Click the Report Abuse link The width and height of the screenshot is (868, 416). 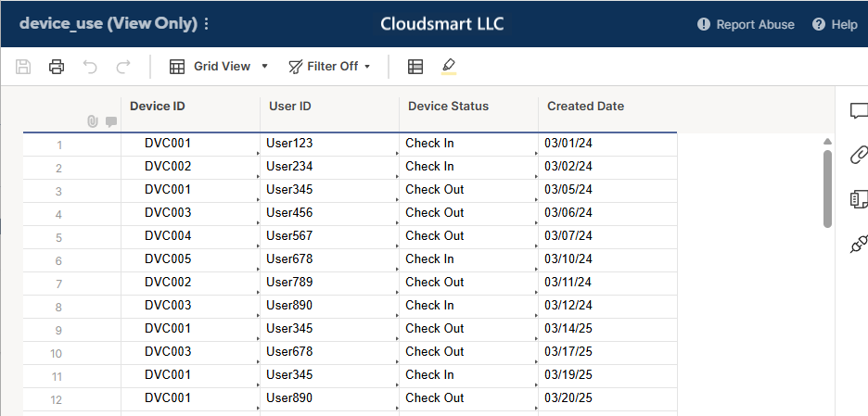(x=746, y=24)
